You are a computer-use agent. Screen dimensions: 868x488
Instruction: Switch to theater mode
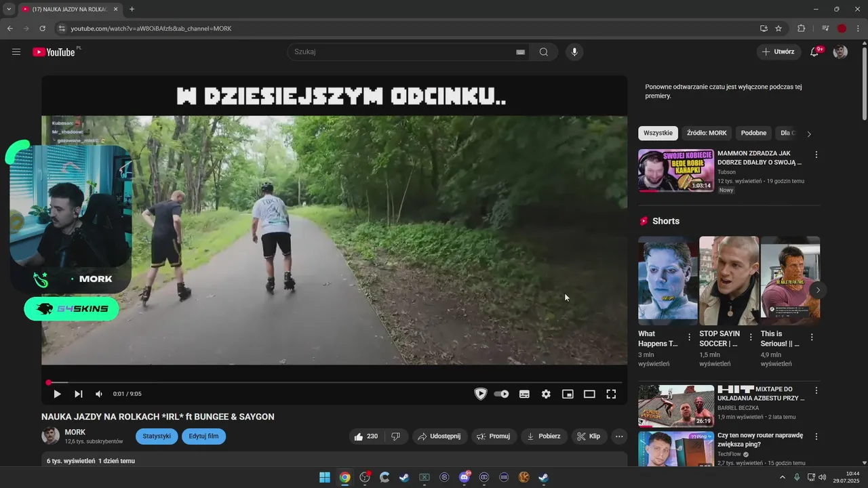pyautogui.click(x=589, y=394)
